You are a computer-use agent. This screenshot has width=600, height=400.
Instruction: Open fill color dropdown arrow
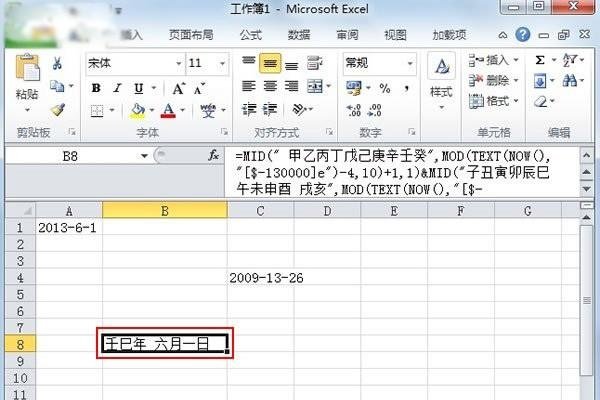[152, 111]
